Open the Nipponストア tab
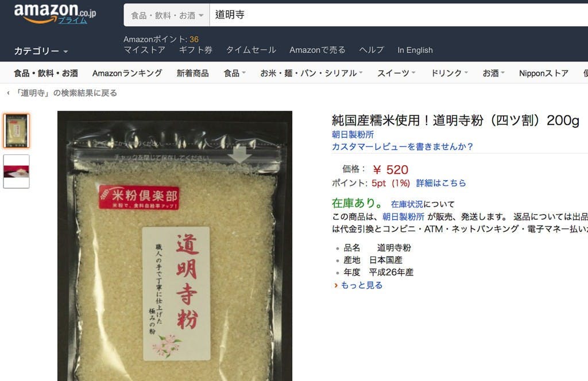Screen dimensions: 588x381 point(543,73)
